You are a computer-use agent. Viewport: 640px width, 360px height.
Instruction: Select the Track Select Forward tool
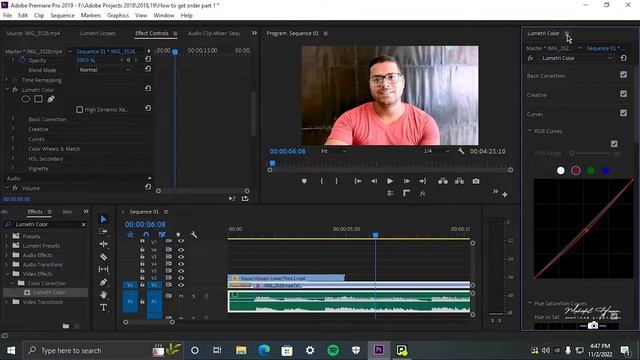(x=104, y=231)
